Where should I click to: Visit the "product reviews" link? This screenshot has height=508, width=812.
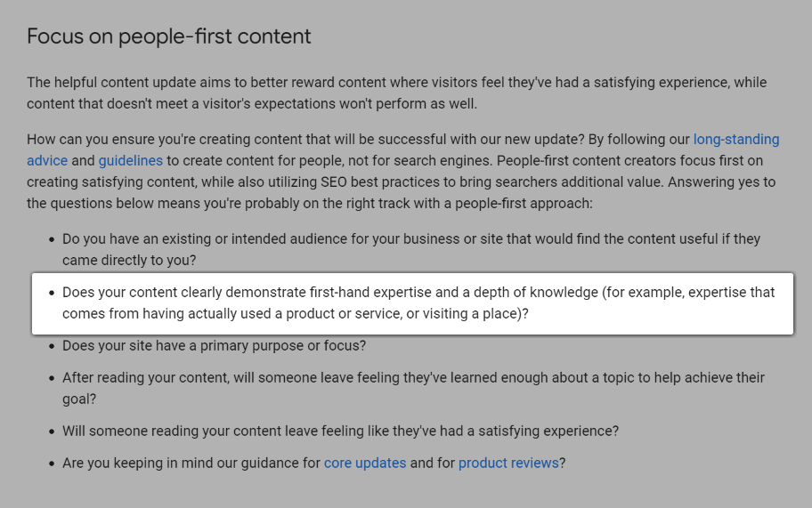point(508,464)
